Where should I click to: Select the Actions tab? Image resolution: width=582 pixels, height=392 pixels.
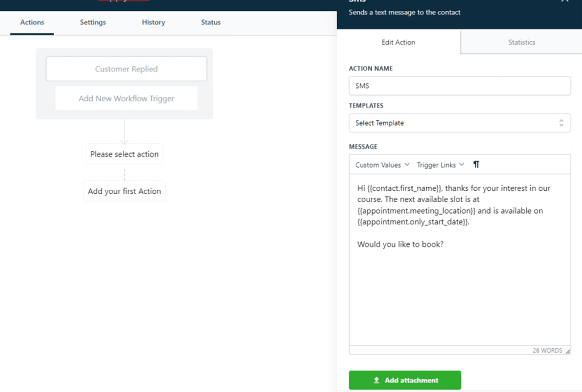tap(32, 22)
